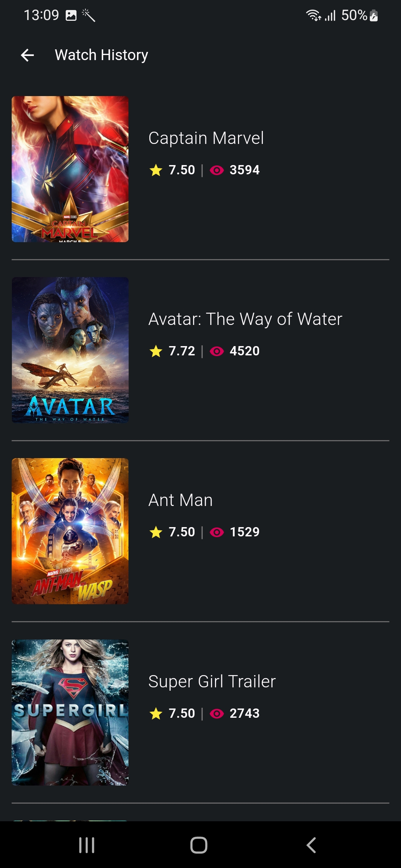Select the Avatar: The Way of Water title
The width and height of the screenshot is (401, 868).
[x=245, y=319]
